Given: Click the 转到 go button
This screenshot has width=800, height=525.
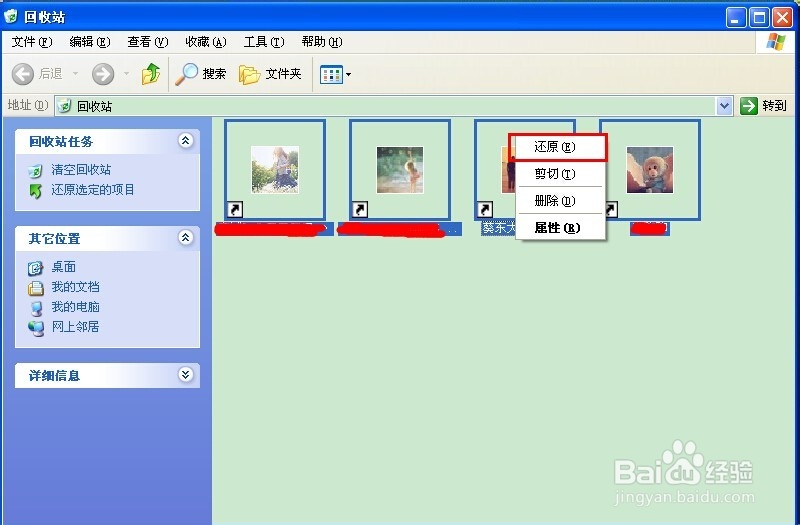Looking at the screenshot, I should point(763,106).
